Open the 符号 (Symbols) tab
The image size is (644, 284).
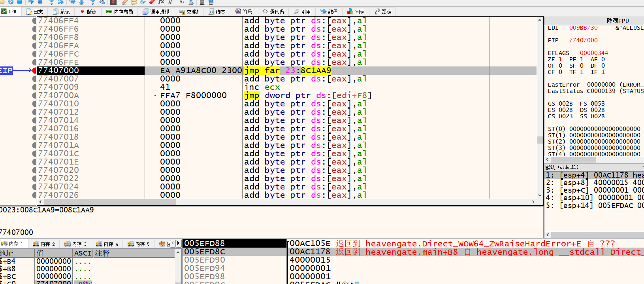coord(244,12)
